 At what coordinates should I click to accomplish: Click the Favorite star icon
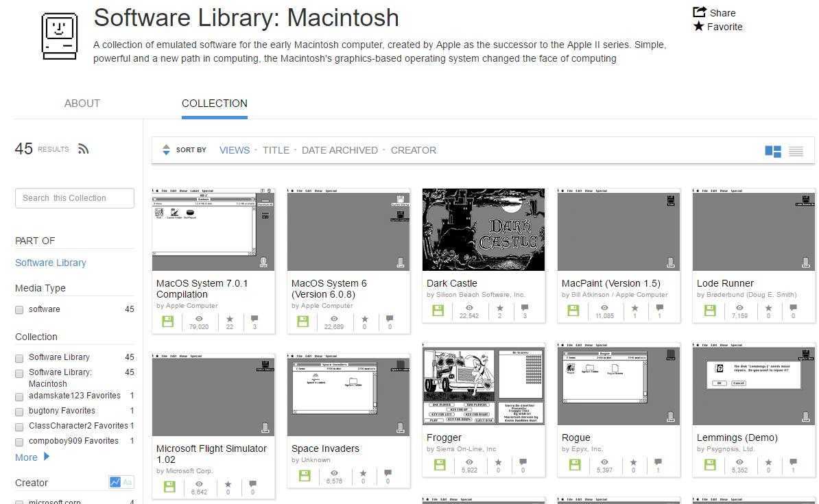[698, 26]
